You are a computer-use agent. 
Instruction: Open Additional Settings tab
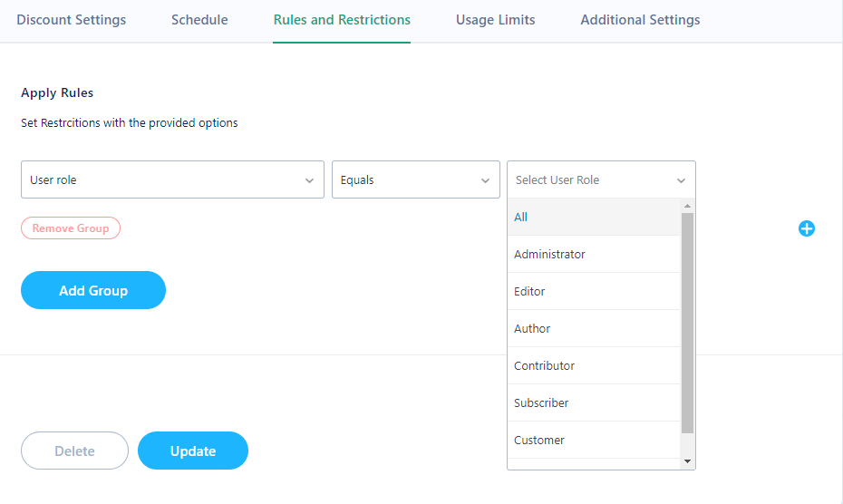pyautogui.click(x=640, y=20)
